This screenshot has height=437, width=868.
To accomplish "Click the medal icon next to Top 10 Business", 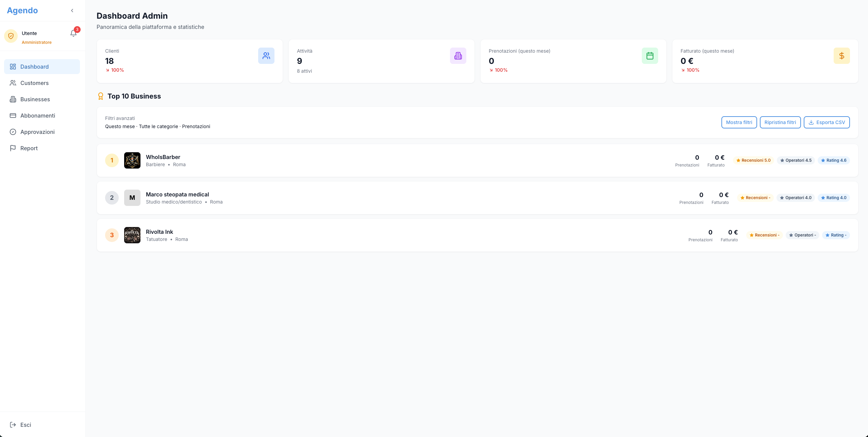I will (x=100, y=96).
